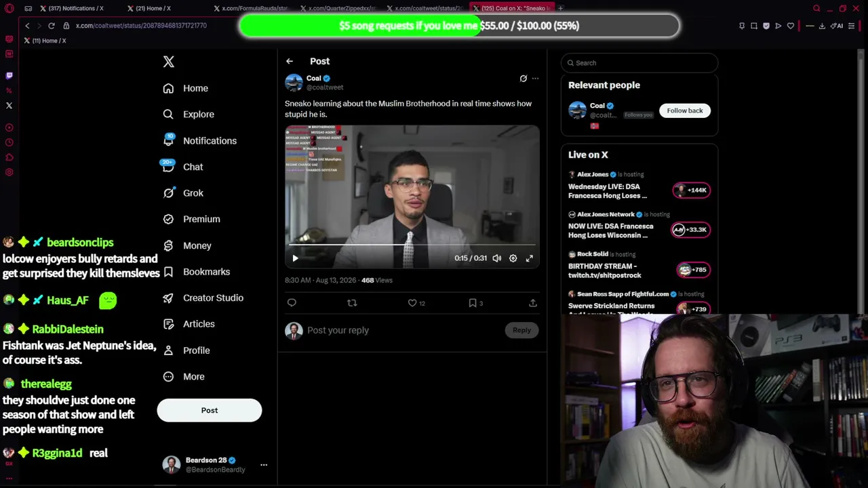Click the 468 Views count
Viewport: 868px width, 488px height.
tap(377, 280)
